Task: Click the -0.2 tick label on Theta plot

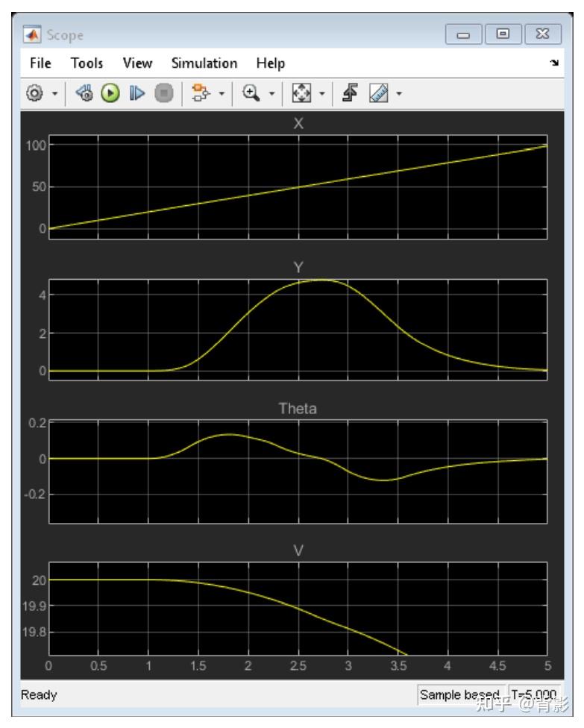Action: point(35,495)
